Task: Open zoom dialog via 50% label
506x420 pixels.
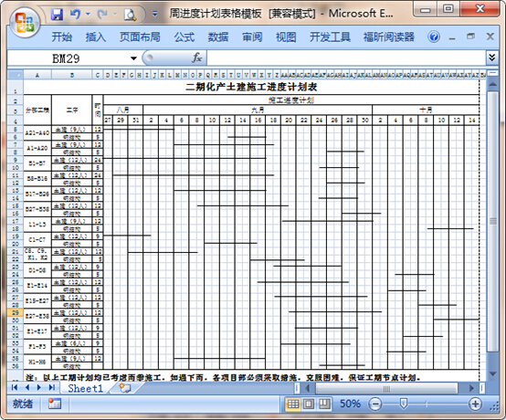Action: click(350, 404)
